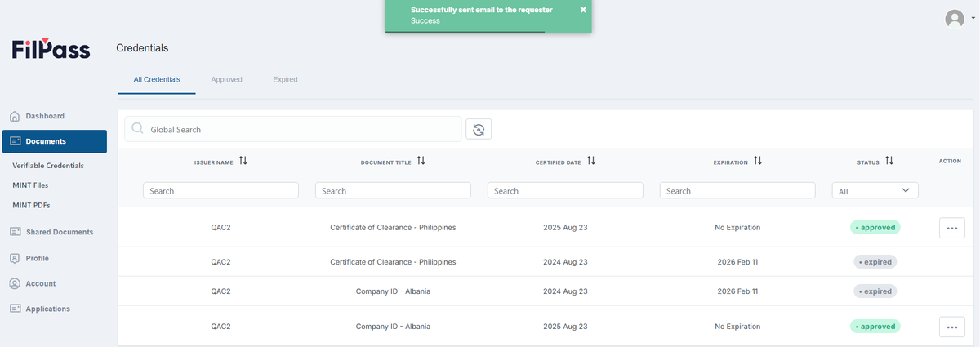Sort by Document Title arrows

point(421,162)
